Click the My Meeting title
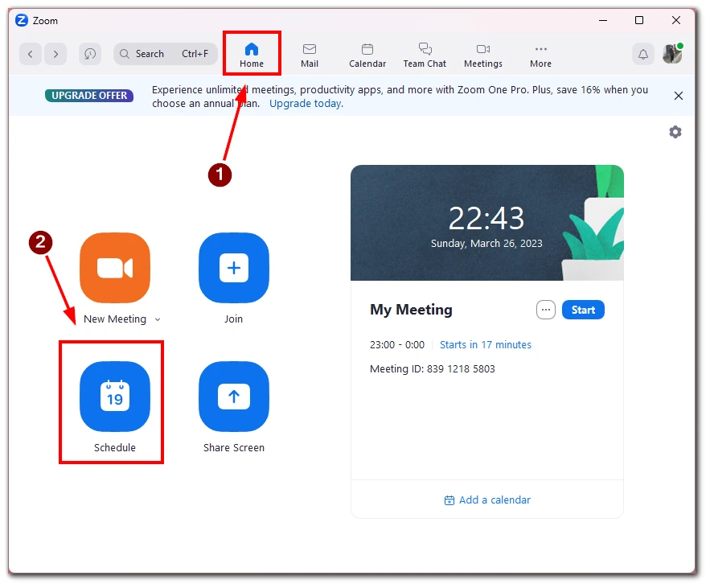Screen dimensions: 710x588 [x=411, y=310]
